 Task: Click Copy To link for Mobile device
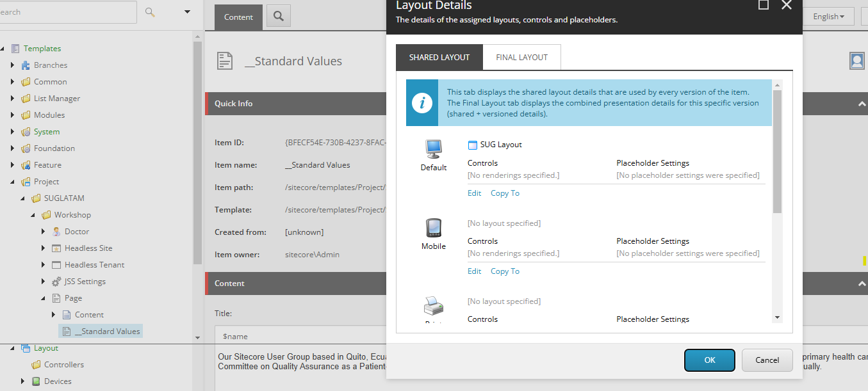point(505,271)
